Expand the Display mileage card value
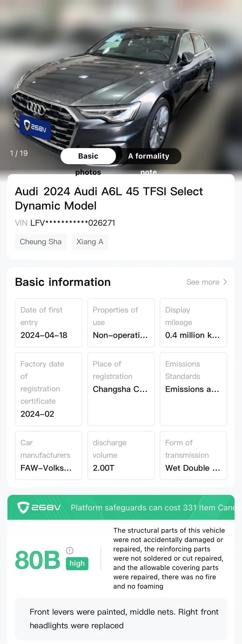Viewport: 242px width, 644px height. 193,323
